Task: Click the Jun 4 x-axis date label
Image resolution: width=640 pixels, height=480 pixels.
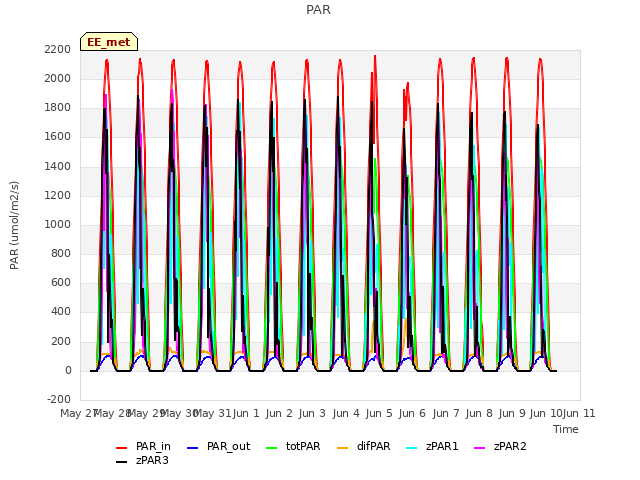Action: (x=346, y=413)
